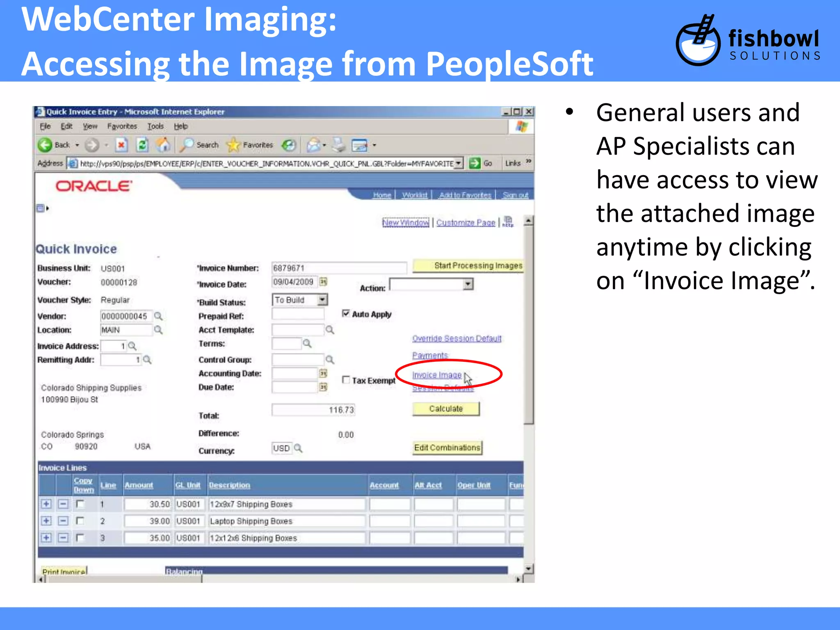Image resolution: width=840 pixels, height=630 pixels.
Task: Click the Description field for line 2
Action: click(x=287, y=521)
